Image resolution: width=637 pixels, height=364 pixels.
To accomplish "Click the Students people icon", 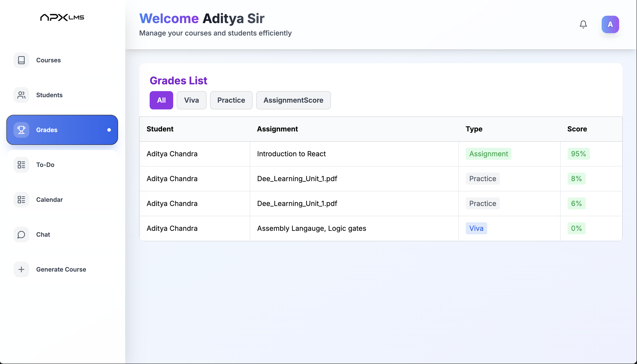I will [21, 95].
